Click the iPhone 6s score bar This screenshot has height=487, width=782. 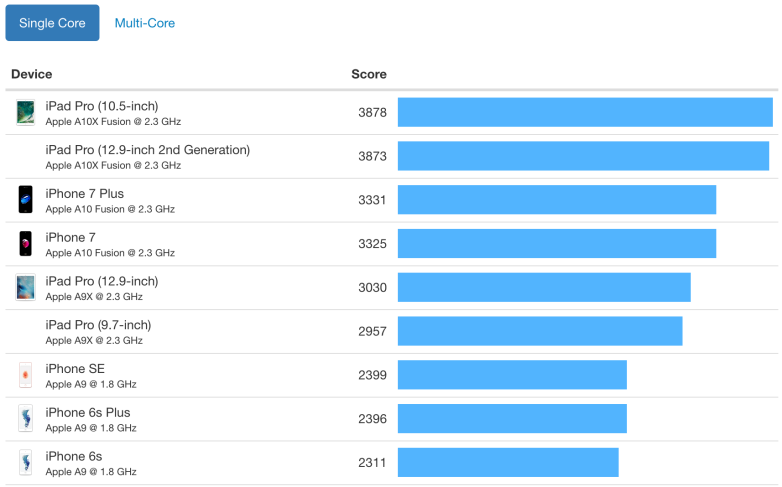[x=508, y=462]
